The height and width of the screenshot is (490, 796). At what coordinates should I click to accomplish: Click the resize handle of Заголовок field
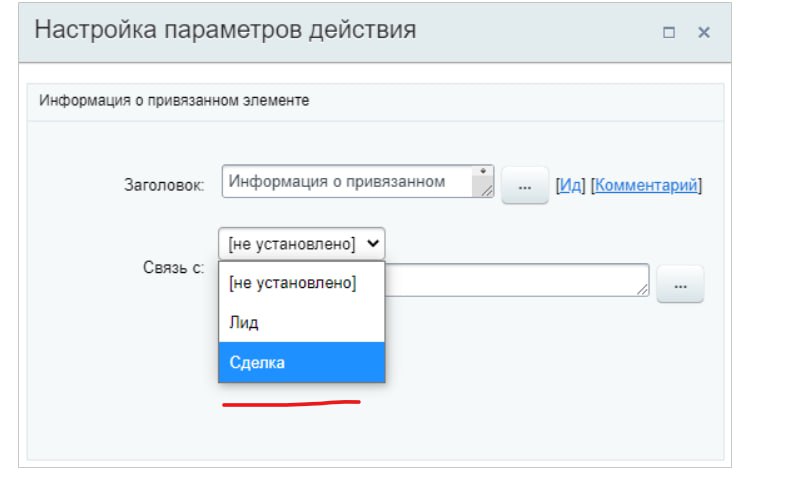[487, 190]
